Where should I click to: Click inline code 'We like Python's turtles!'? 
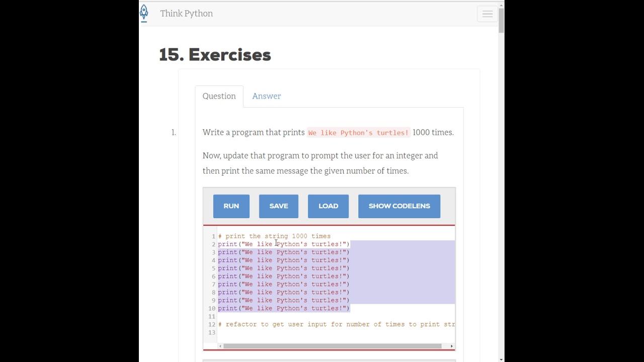click(358, 133)
